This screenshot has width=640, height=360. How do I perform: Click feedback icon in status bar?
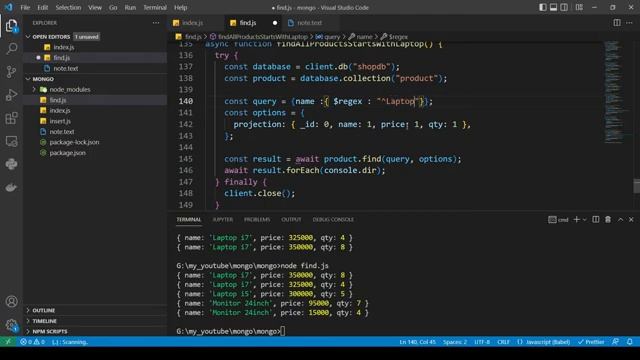click(615, 342)
